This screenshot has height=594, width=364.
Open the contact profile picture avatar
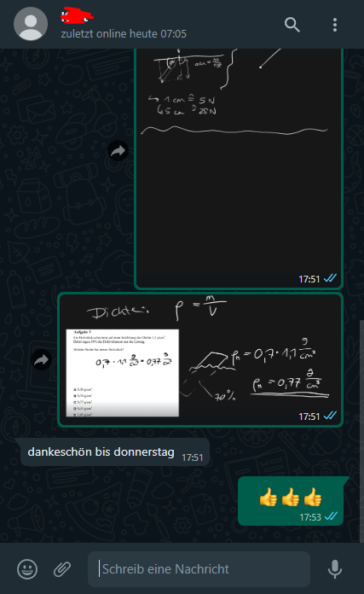point(31,24)
